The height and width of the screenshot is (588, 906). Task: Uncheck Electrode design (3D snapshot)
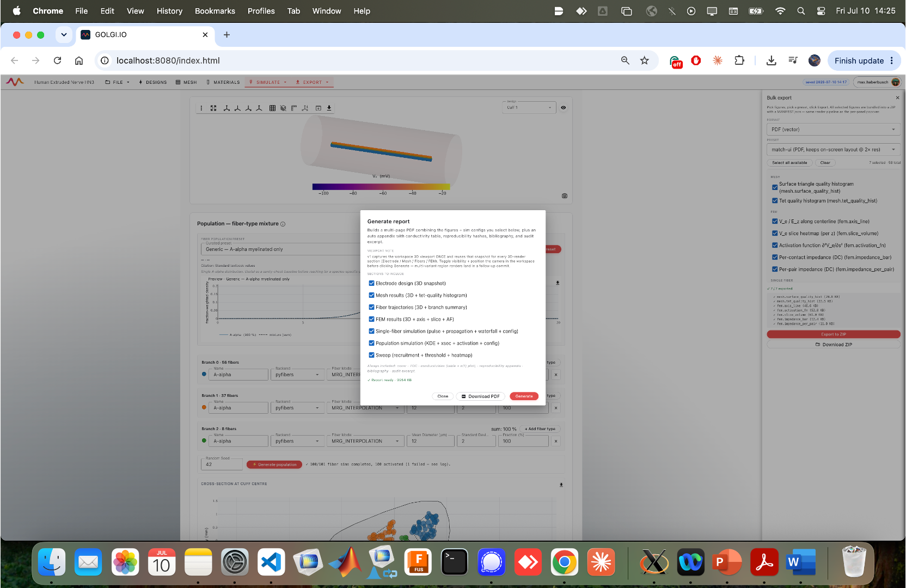(371, 283)
